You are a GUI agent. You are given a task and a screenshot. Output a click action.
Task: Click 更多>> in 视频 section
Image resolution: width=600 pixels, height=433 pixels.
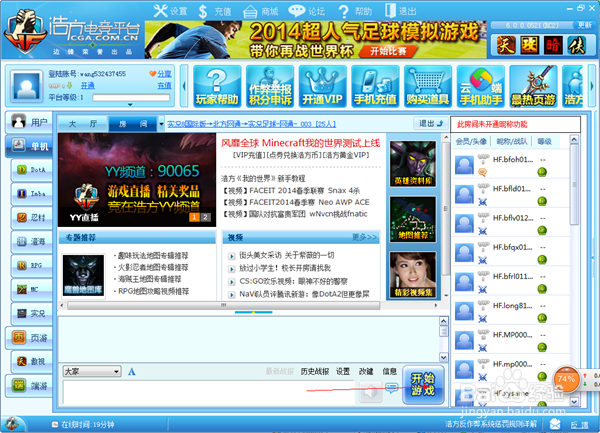coord(365,237)
